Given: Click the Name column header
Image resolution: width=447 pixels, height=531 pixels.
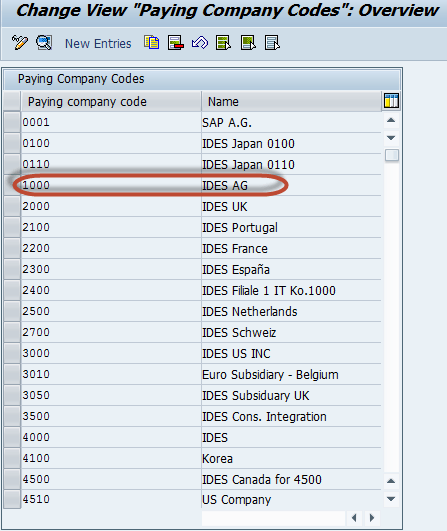Looking at the screenshot, I should point(292,102).
